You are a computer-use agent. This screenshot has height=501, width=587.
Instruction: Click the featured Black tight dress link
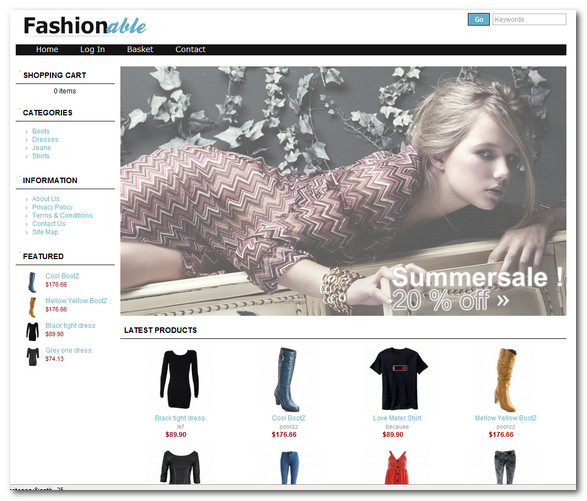tap(70, 325)
